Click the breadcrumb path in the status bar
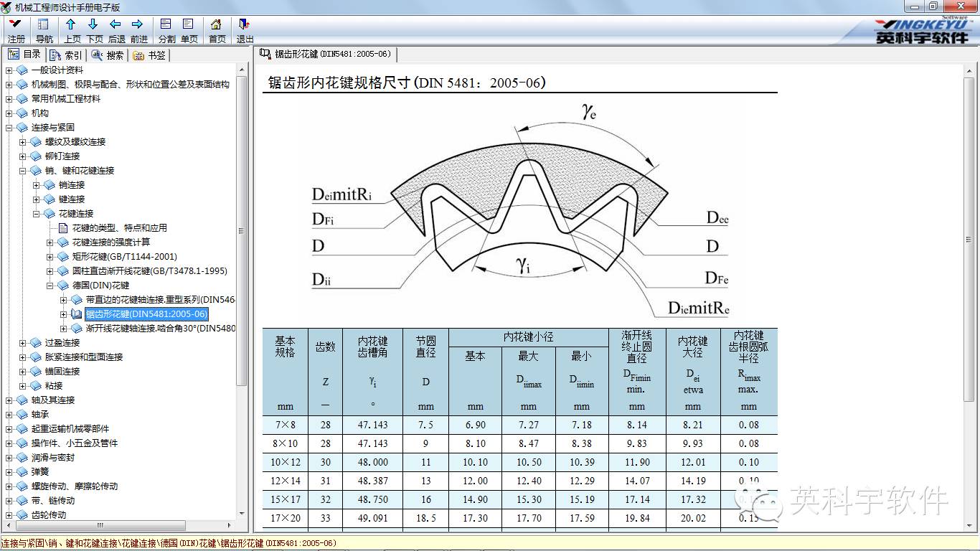 coord(169,543)
